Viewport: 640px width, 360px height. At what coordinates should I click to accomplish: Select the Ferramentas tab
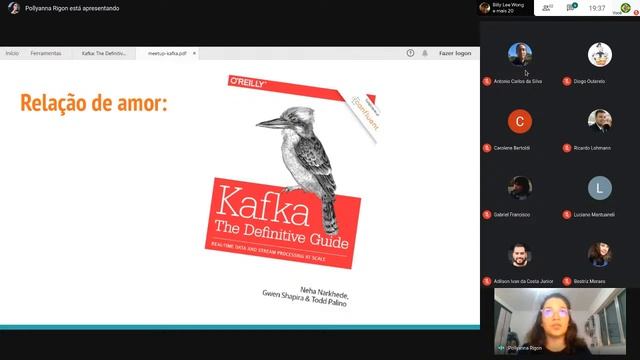click(x=46, y=53)
